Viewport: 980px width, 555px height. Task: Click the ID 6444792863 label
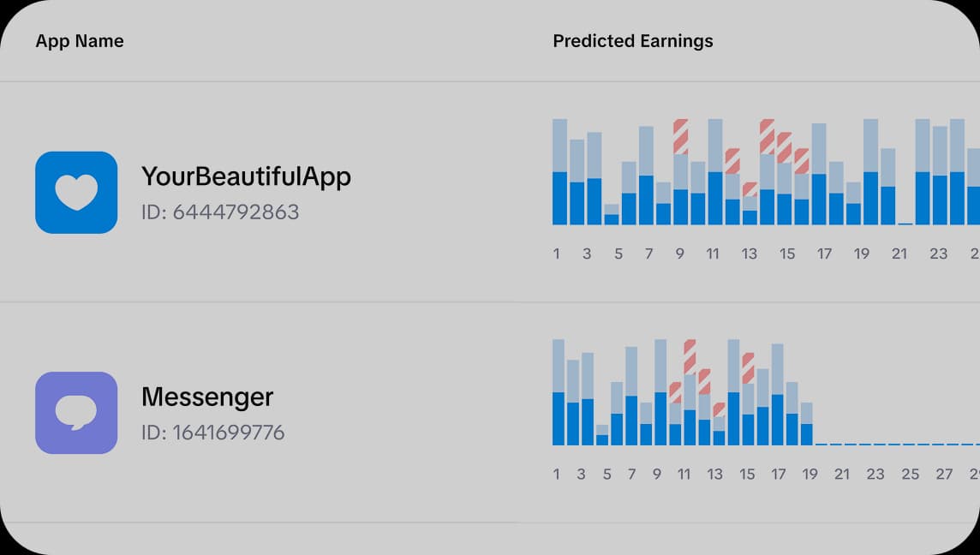(221, 211)
